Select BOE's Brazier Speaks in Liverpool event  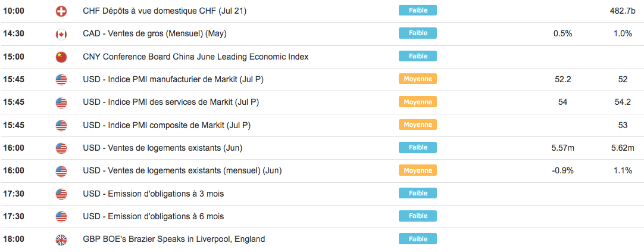174,239
